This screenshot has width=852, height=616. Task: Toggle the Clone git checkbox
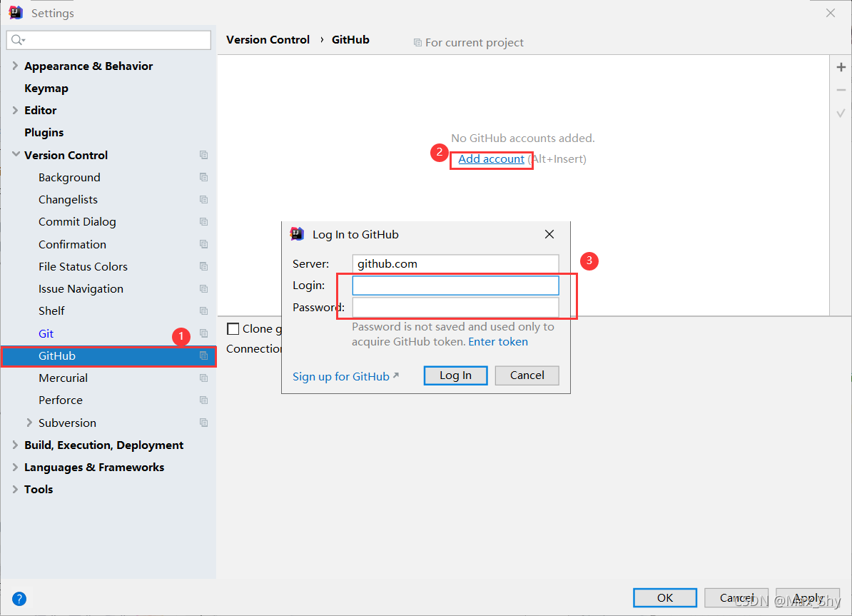(x=233, y=328)
